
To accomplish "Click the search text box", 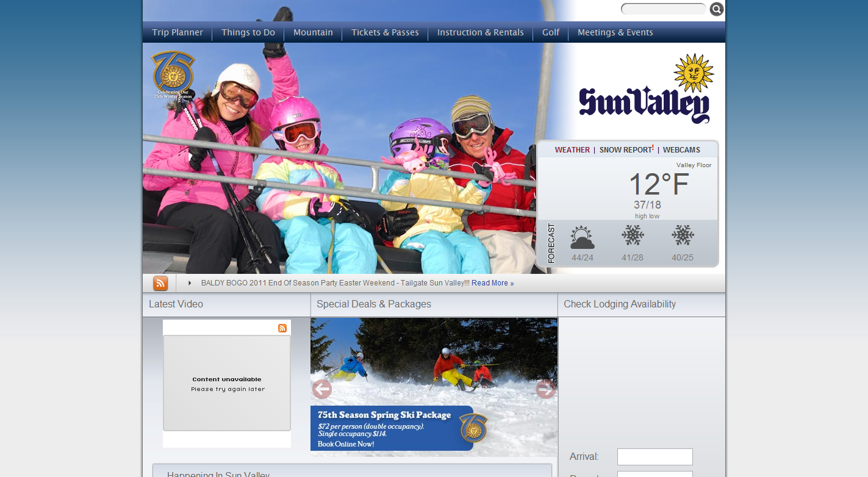I will pos(663,9).
